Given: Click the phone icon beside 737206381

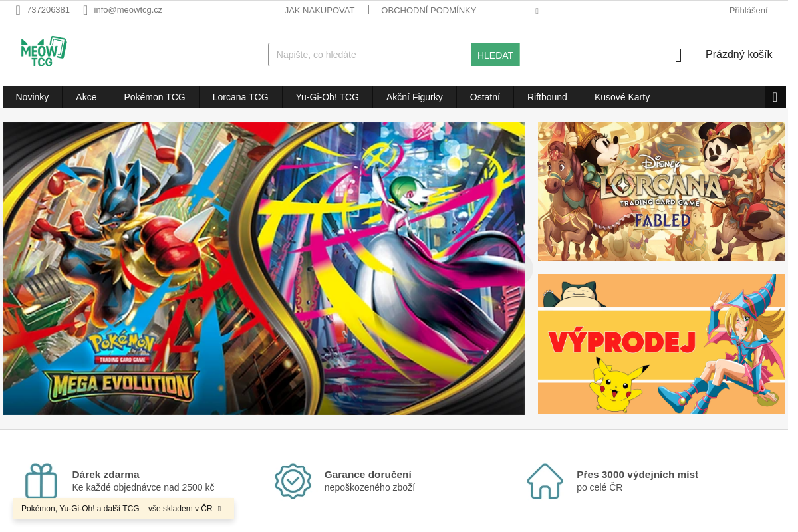Looking at the screenshot, I should point(18,10).
